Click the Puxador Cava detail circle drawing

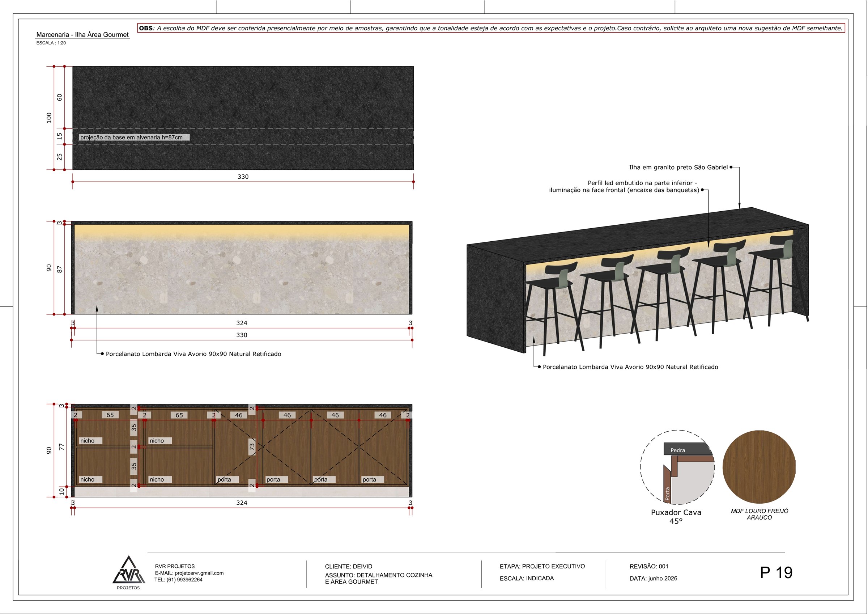click(x=677, y=467)
